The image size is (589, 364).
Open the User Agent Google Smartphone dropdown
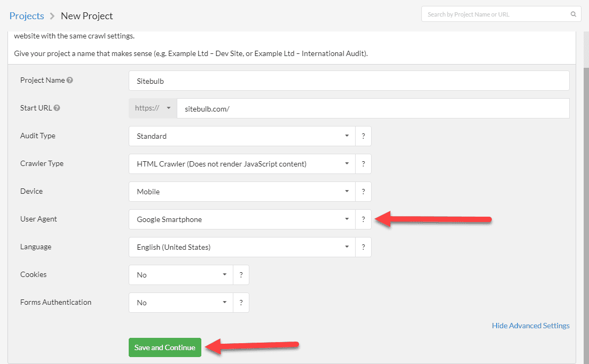tap(242, 219)
